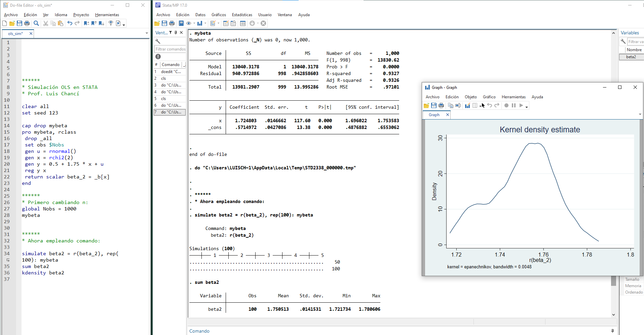This screenshot has height=335, width=644.
Task: Open the Objeto menu in the Graph window
Action: pos(471,97)
